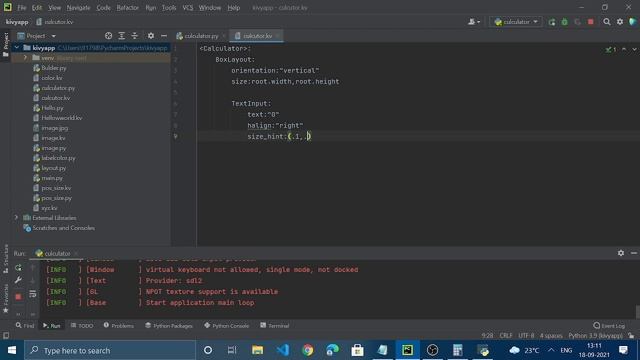The width and height of the screenshot is (640, 360).
Task: Go to next highlighted problem arrow
Action: pos(634,49)
